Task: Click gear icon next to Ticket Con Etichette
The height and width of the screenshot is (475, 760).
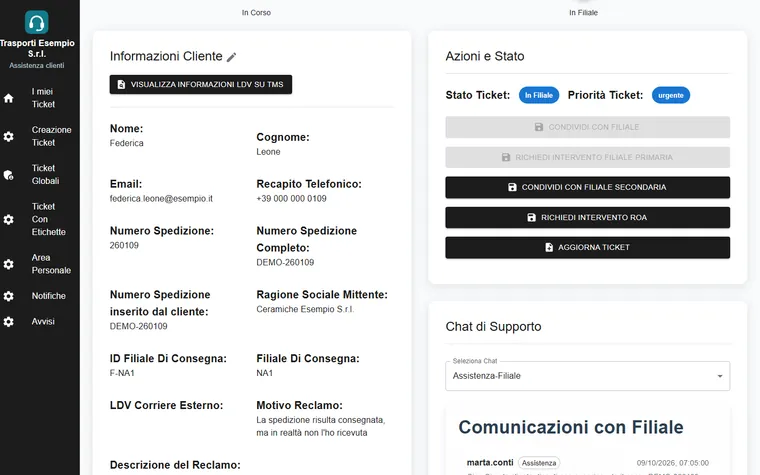Action: tap(8, 220)
